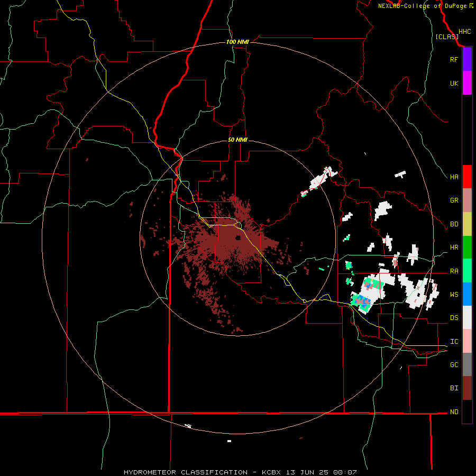The height and width of the screenshot is (476, 476).
Task: Click the UK magenta legend swatch
Action: [x=467, y=83]
